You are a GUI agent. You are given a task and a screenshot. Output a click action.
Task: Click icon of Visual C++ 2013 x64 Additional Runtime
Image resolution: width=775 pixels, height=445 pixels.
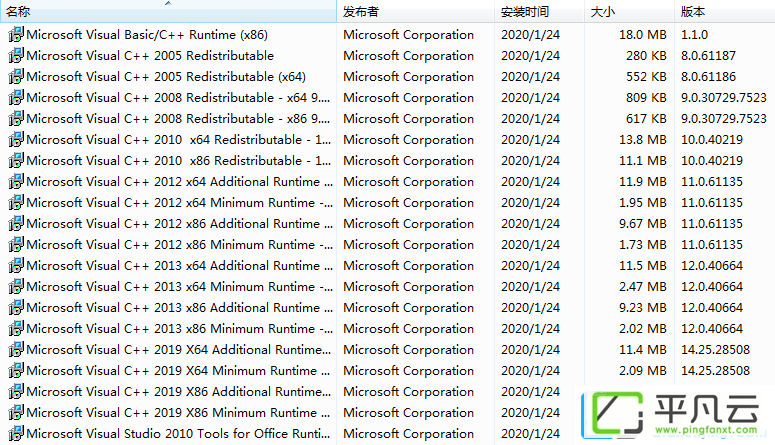(x=16, y=266)
